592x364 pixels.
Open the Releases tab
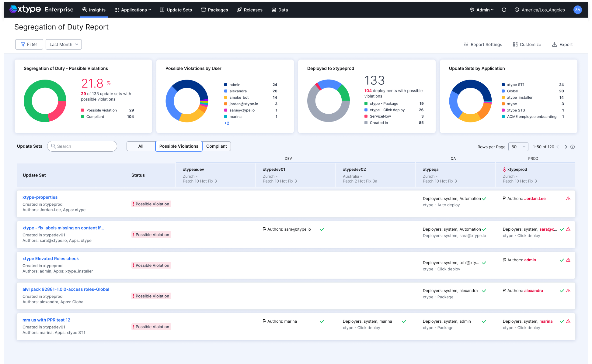tap(250, 10)
